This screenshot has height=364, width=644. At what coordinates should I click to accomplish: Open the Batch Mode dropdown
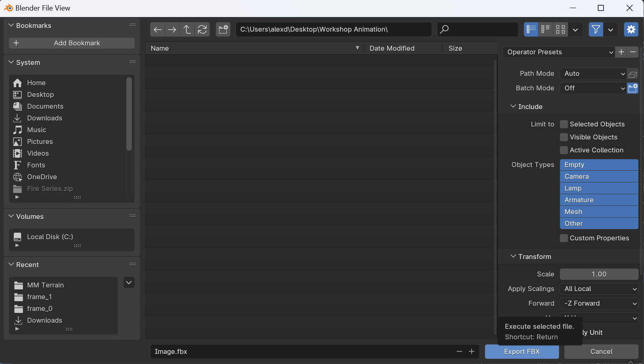pos(593,88)
